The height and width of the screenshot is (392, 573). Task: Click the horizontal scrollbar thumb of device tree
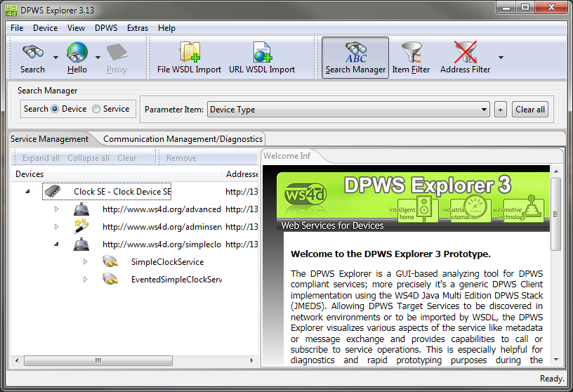point(98,360)
